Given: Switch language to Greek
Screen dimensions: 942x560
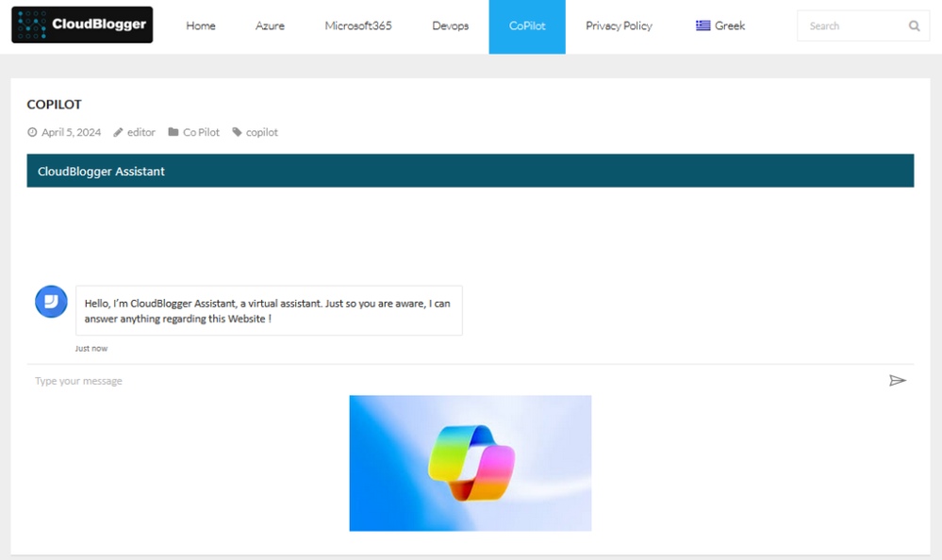Looking at the screenshot, I should click(x=720, y=25).
